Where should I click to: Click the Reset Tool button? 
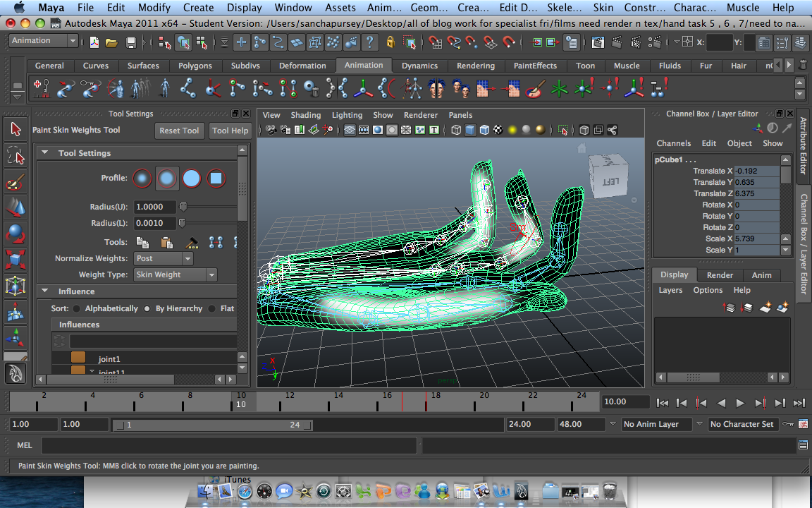pos(179,131)
